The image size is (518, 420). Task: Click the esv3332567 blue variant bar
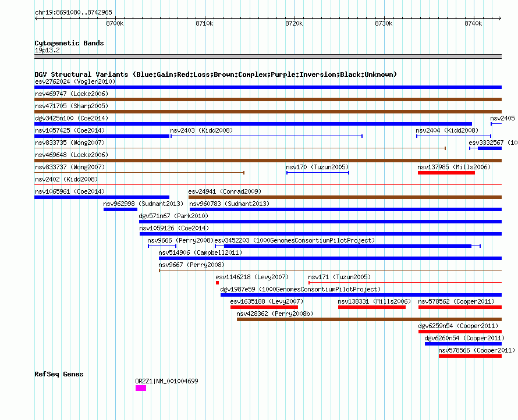(x=489, y=148)
